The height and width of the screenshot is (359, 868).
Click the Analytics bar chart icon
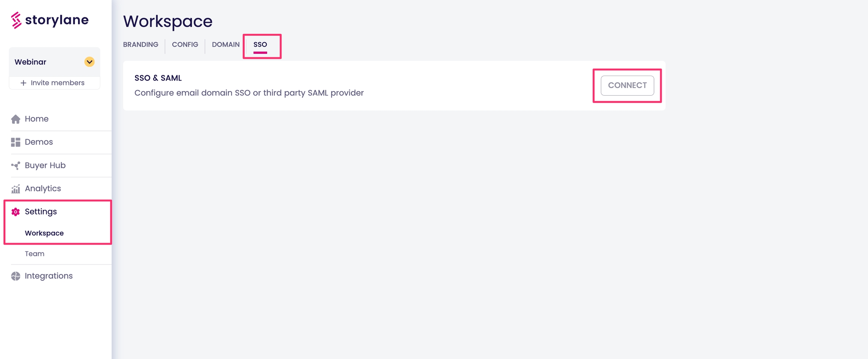pos(15,189)
